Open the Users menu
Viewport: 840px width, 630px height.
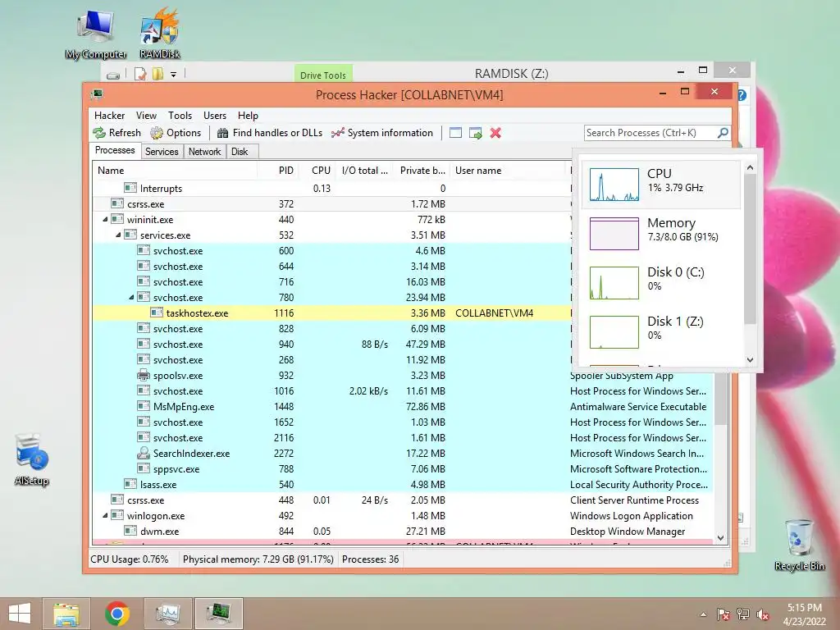[x=215, y=116]
